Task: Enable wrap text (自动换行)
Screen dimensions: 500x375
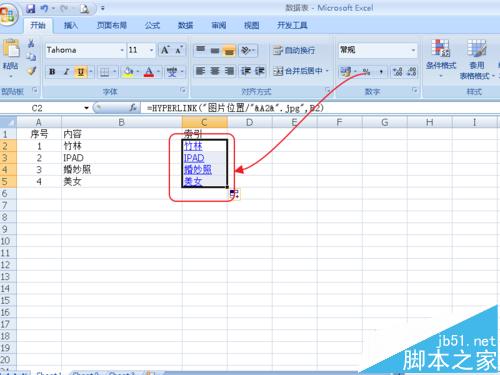Action: [294, 50]
